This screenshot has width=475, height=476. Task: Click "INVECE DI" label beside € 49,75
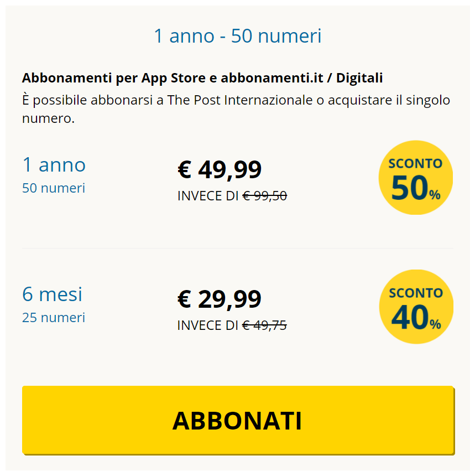(208, 325)
